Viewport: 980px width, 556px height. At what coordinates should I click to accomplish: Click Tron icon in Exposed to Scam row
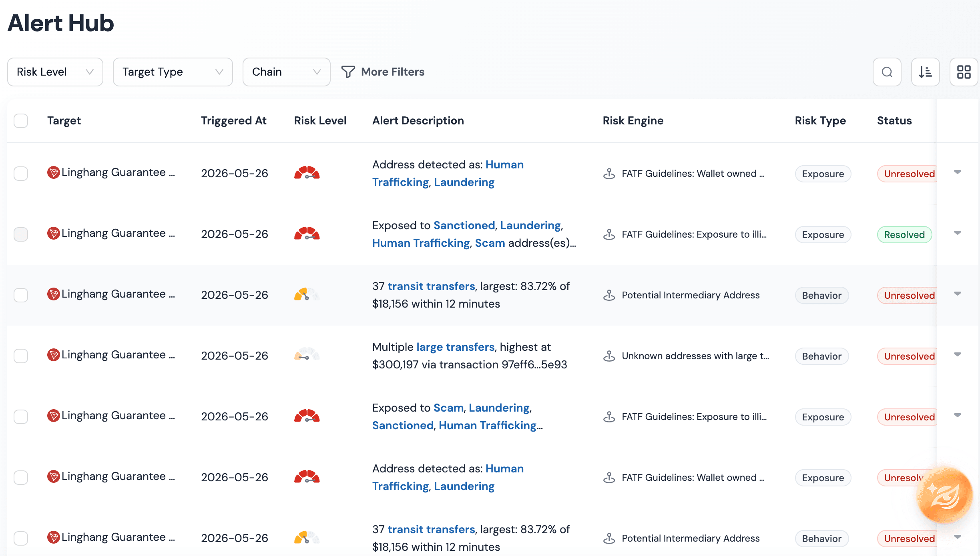pos(53,416)
